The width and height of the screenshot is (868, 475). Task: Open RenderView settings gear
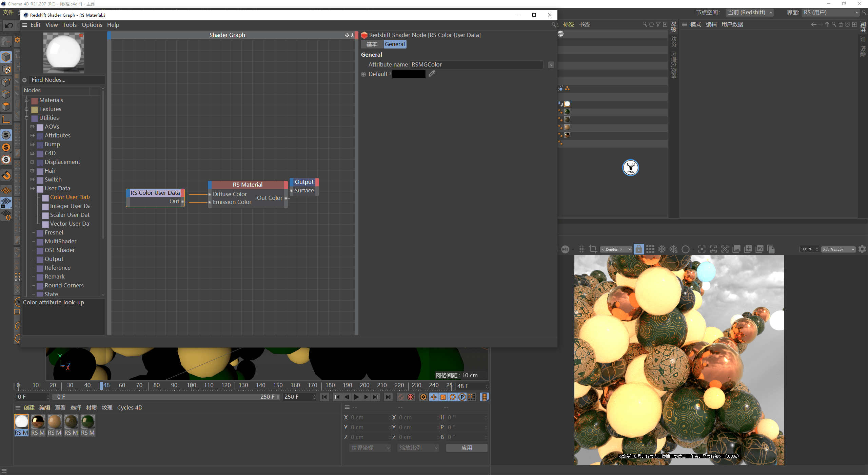click(862, 249)
